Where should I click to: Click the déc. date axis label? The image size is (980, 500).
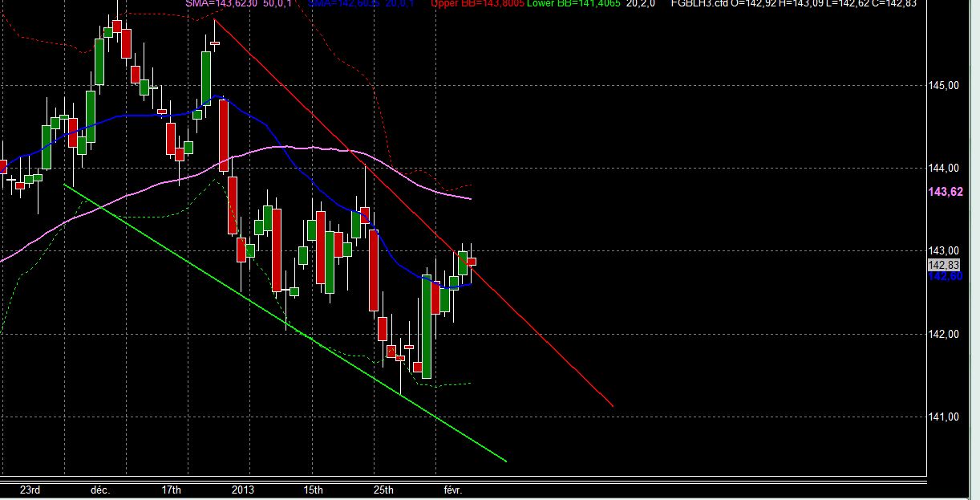[x=100, y=490]
